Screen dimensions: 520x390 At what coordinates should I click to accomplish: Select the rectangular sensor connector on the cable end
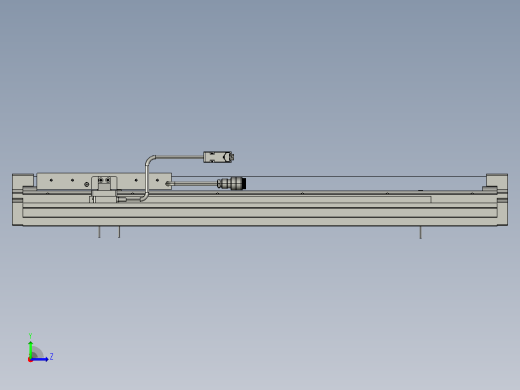point(218,157)
